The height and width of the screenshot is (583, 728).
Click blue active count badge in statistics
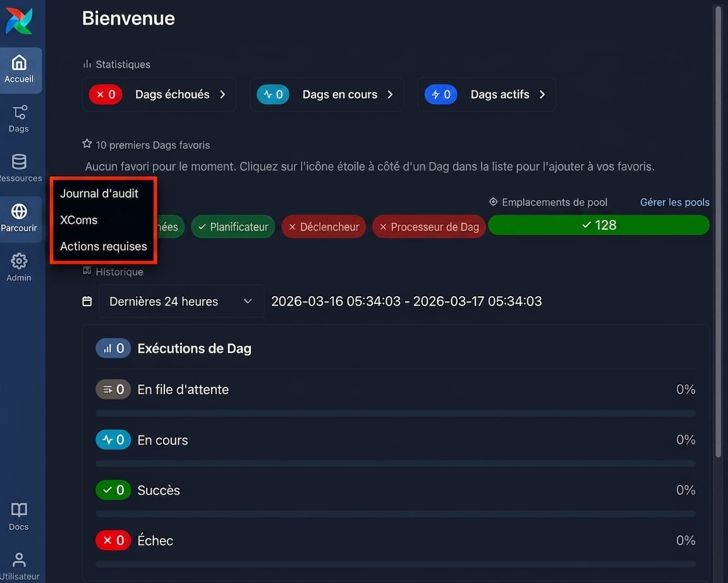pyautogui.click(x=441, y=94)
